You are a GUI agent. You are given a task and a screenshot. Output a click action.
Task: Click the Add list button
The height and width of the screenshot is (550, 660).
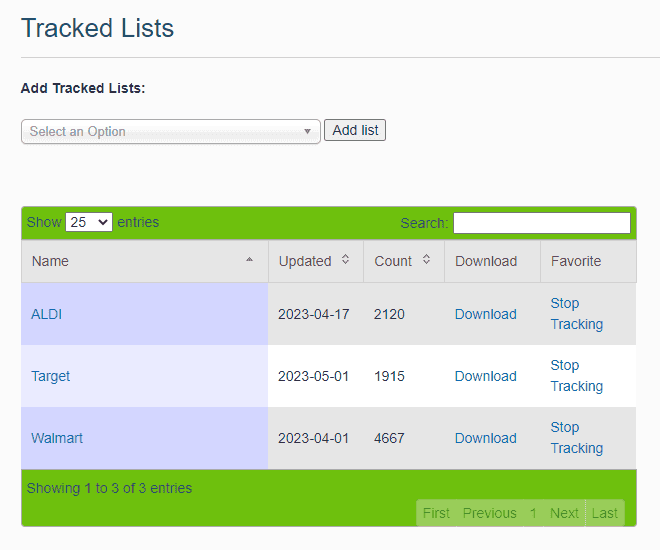[x=355, y=130]
